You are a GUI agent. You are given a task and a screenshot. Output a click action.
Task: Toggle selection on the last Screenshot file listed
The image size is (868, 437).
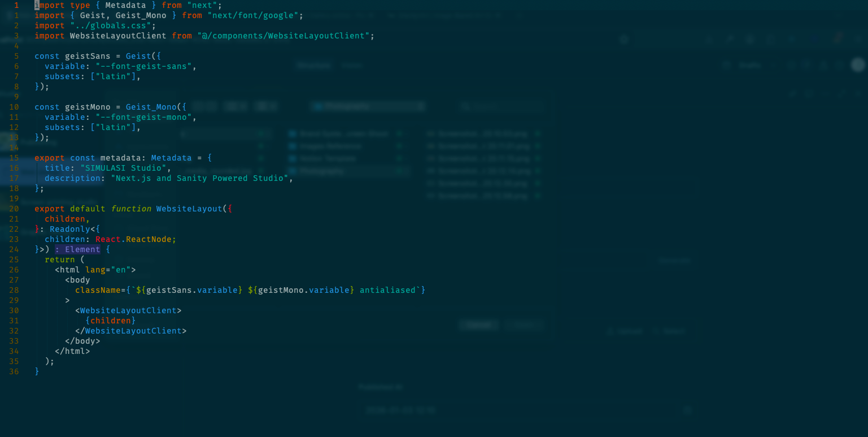tap(538, 196)
